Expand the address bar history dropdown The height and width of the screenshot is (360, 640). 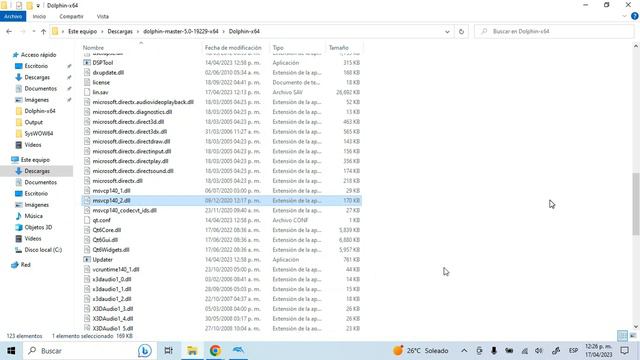tap(447, 31)
